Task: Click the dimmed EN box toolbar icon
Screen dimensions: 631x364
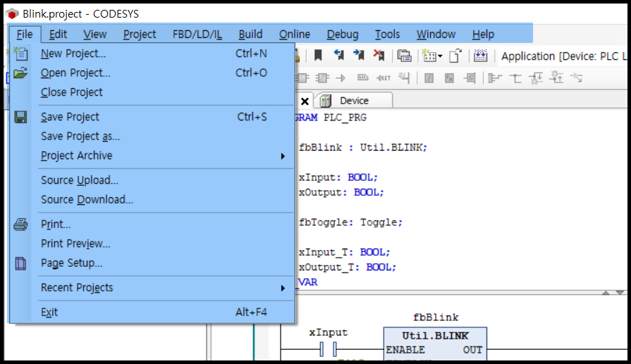Action: click(302, 77)
